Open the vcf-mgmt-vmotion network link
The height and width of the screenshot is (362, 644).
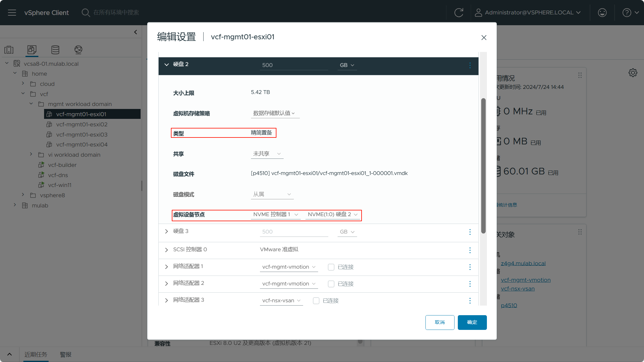click(x=526, y=280)
